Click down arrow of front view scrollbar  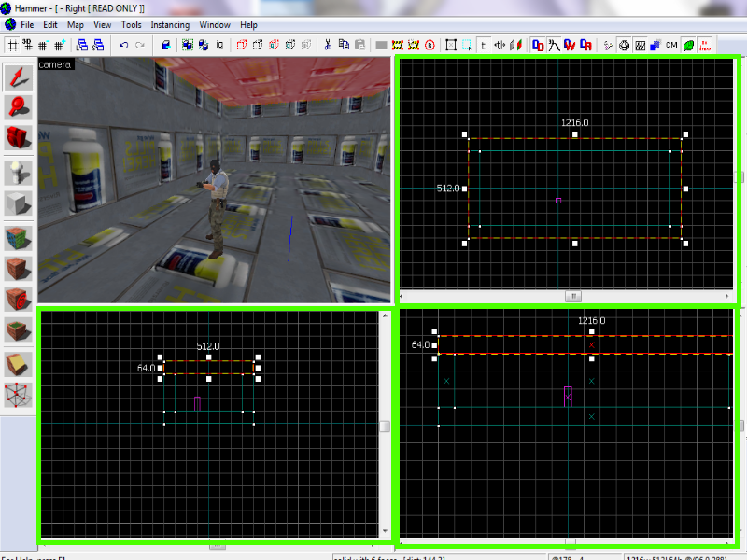click(385, 531)
